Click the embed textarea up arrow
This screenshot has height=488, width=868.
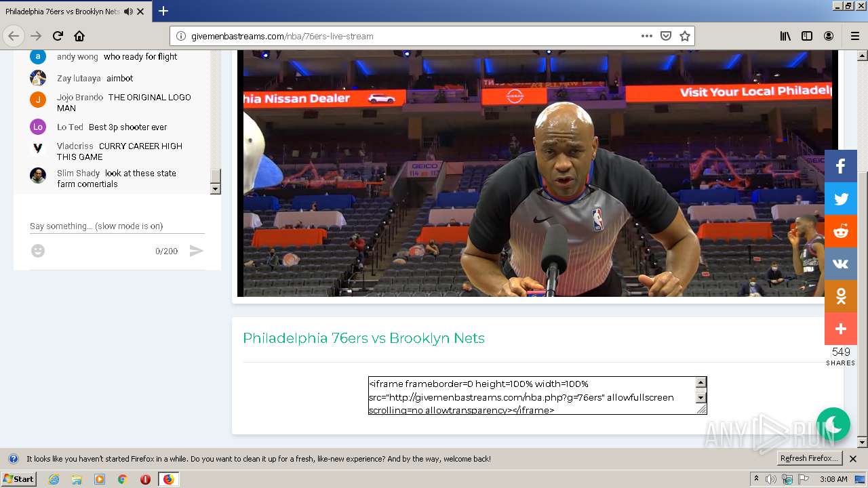(x=701, y=382)
